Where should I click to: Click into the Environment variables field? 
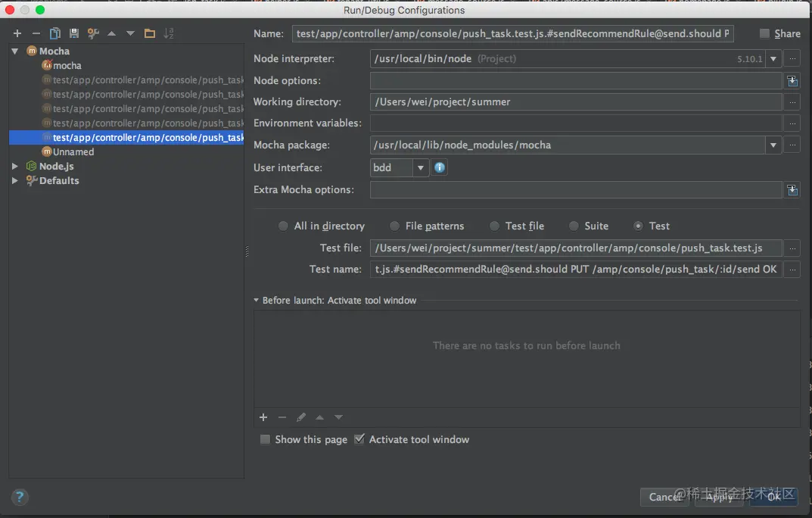[x=576, y=123]
